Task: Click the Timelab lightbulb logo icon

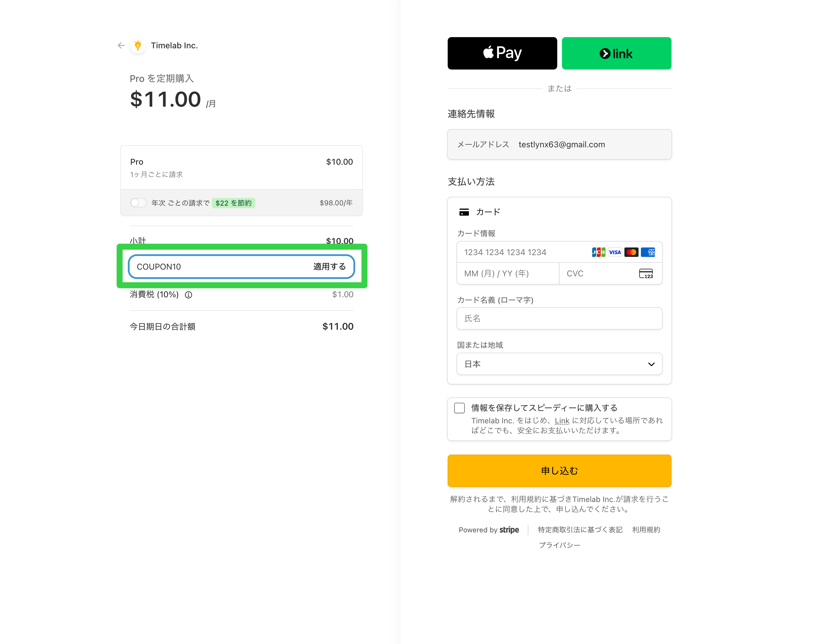Action: click(x=138, y=46)
